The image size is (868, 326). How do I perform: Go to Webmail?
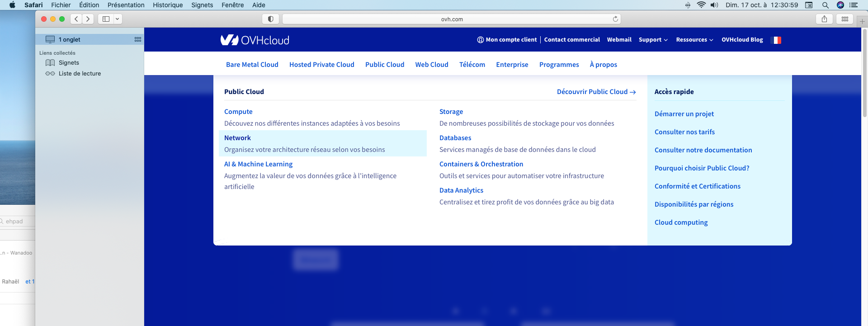pos(619,40)
